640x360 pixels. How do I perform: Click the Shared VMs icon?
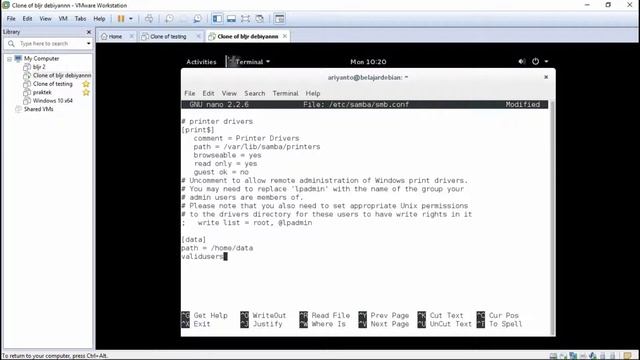(18, 109)
